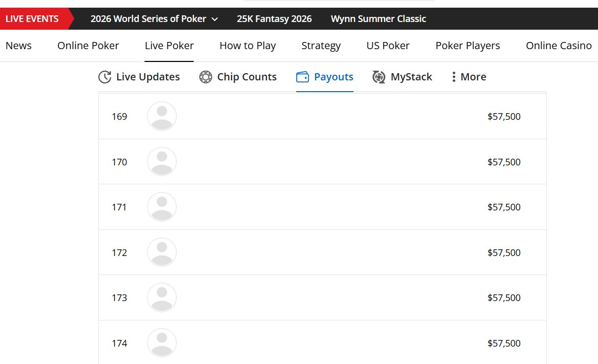Select the Payouts tab

(324, 77)
